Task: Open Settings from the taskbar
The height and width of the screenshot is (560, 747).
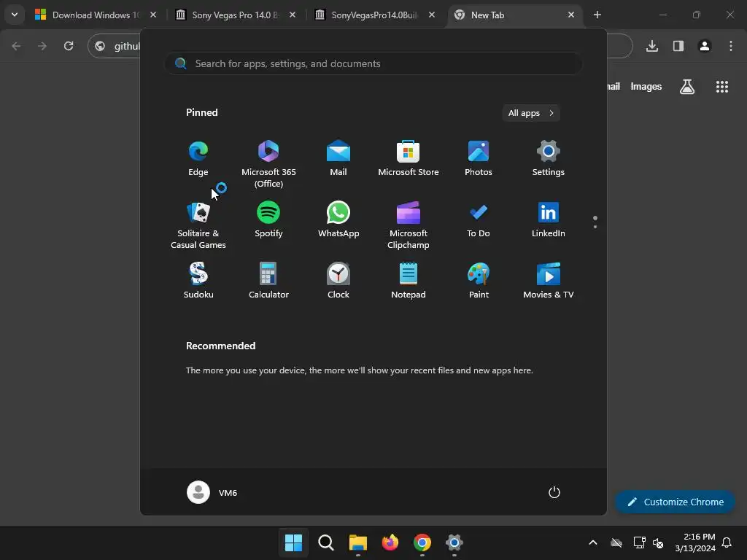Action: pos(454,542)
